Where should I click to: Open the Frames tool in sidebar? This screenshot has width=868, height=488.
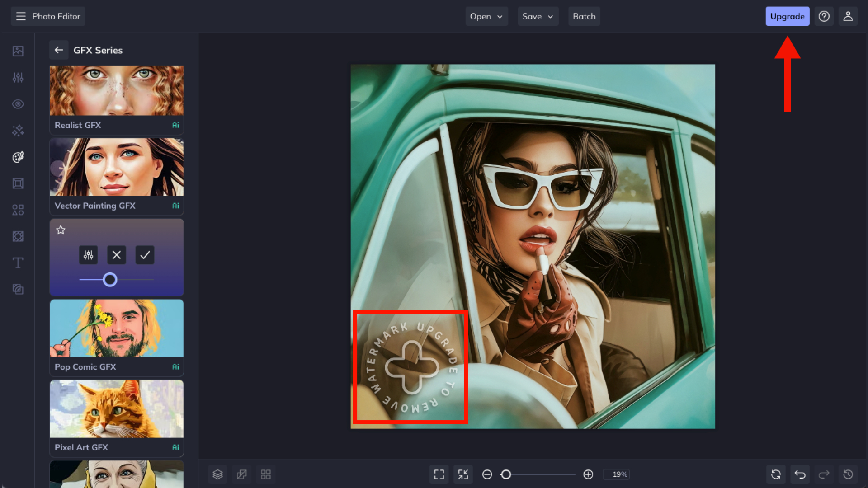point(18,183)
